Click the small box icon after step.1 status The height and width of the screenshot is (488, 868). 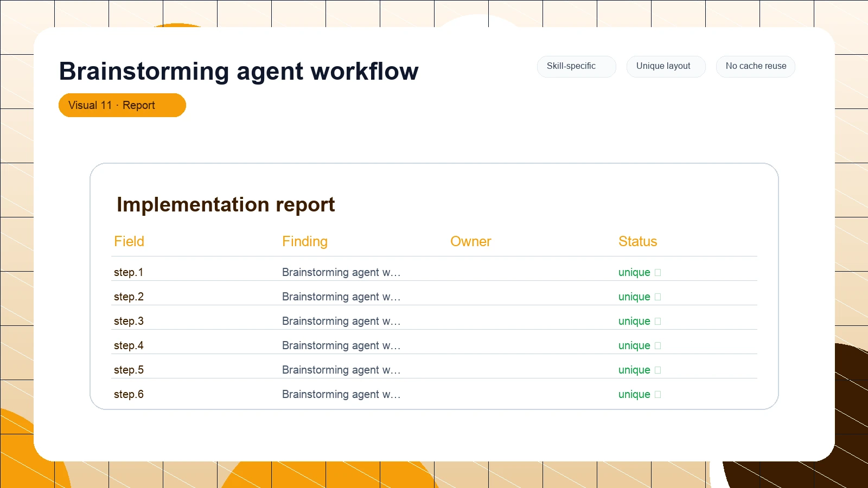[658, 273]
